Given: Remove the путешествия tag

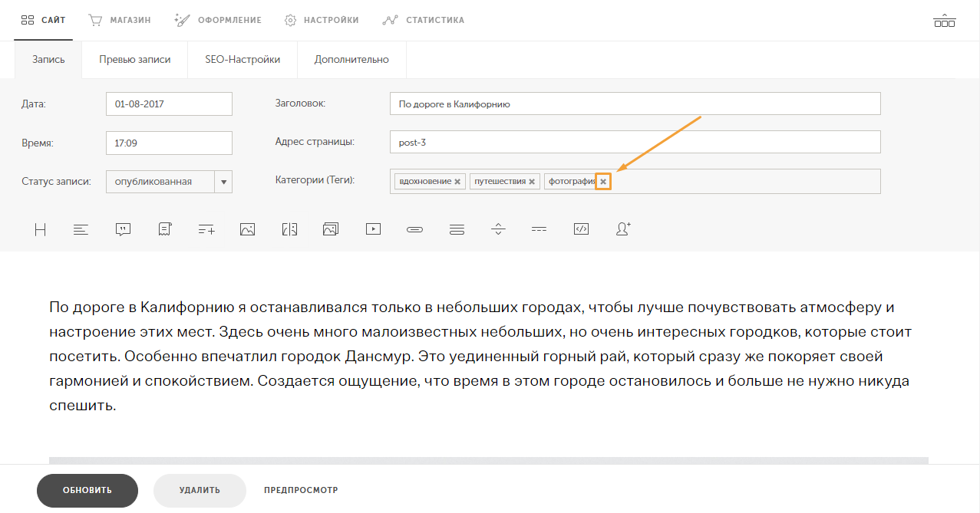Looking at the screenshot, I should pyautogui.click(x=532, y=182).
